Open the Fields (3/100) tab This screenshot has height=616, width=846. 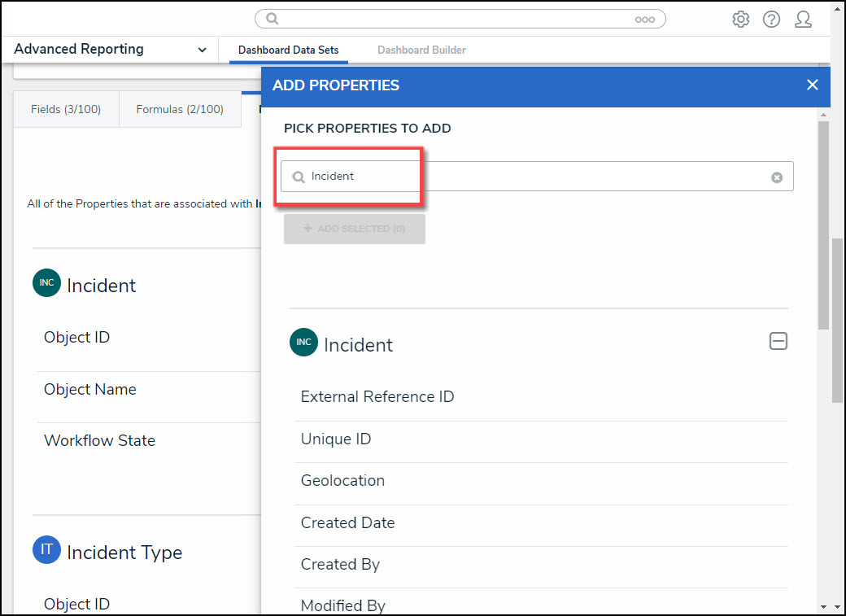pyautogui.click(x=66, y=109)
